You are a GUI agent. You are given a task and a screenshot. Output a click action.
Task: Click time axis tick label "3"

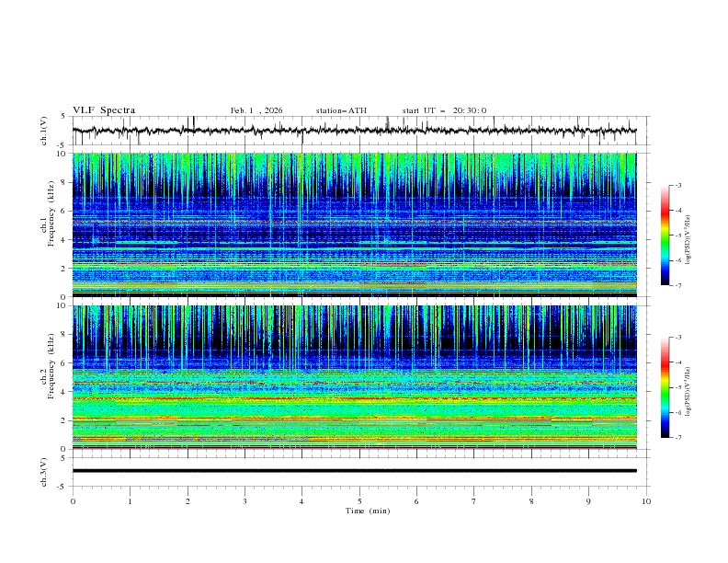coord(245,501)
